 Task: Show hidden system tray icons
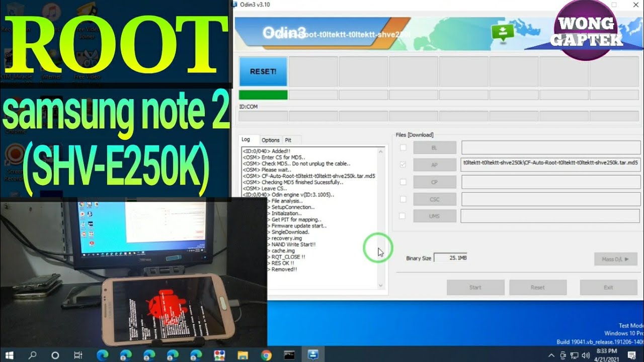[x=552, y=355]
